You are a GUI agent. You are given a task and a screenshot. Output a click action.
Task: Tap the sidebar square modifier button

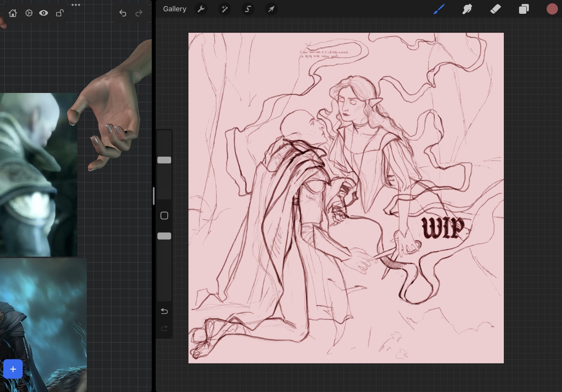tap(164, 216)
